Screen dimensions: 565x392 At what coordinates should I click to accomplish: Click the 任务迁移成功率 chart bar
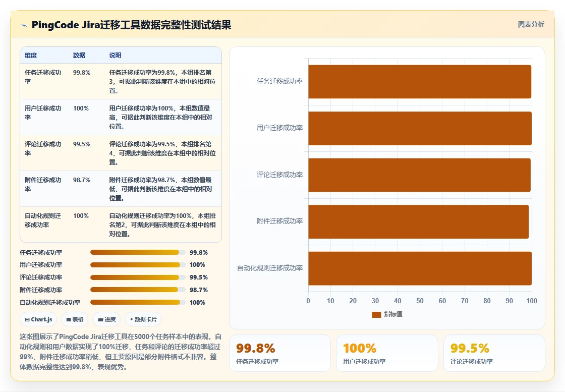coord(420,82)
